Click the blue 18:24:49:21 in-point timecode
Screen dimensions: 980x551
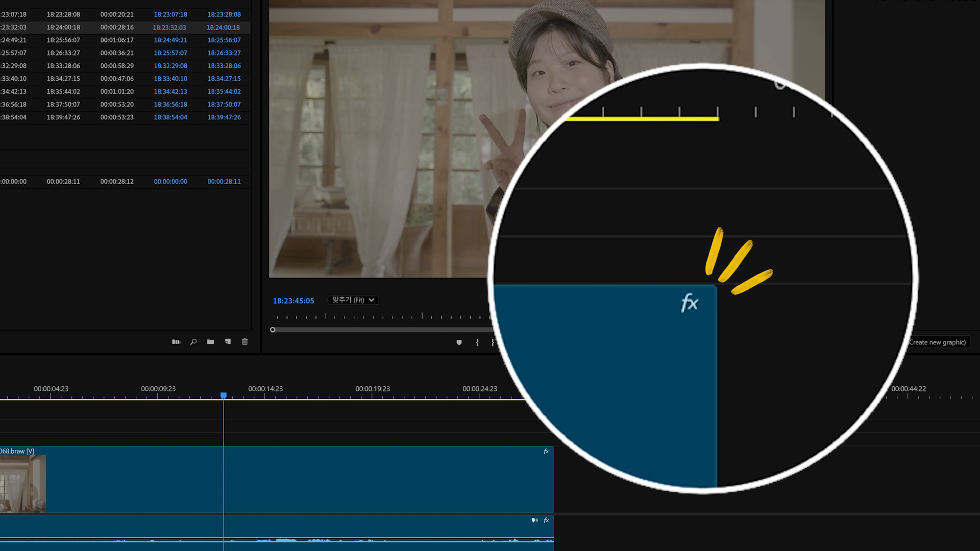click(170, 40)
